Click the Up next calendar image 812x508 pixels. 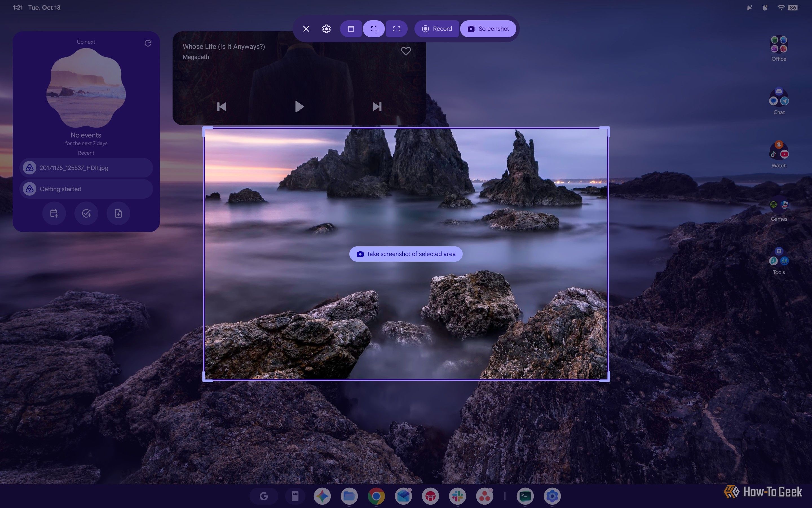coord(86,88)
